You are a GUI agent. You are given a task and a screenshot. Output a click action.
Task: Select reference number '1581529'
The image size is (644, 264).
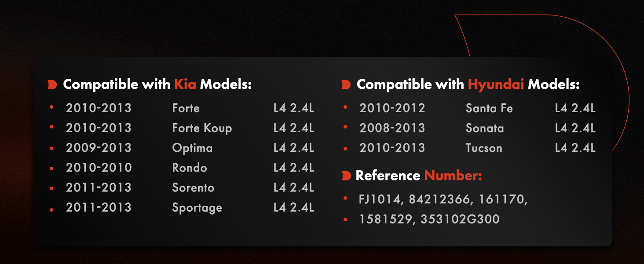386,220
